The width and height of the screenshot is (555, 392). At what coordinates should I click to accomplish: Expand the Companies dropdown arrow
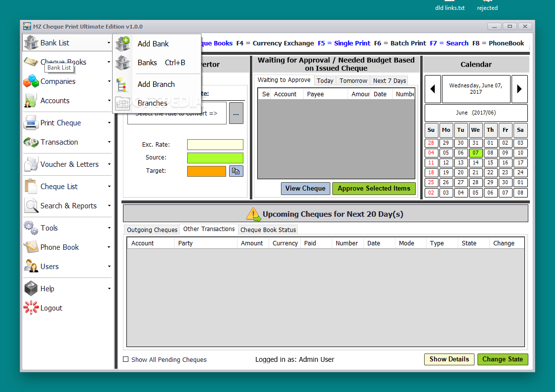click(109, 81)
